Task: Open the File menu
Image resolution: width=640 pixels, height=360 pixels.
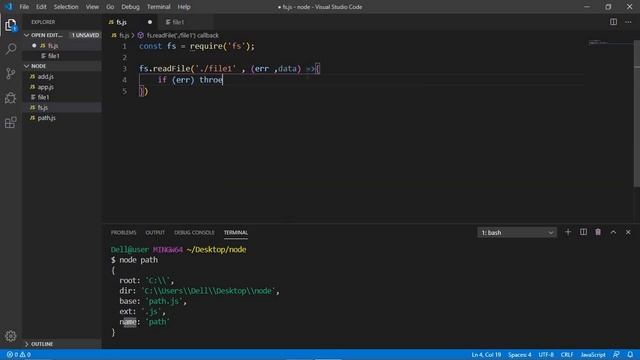Action: (24, 7)
